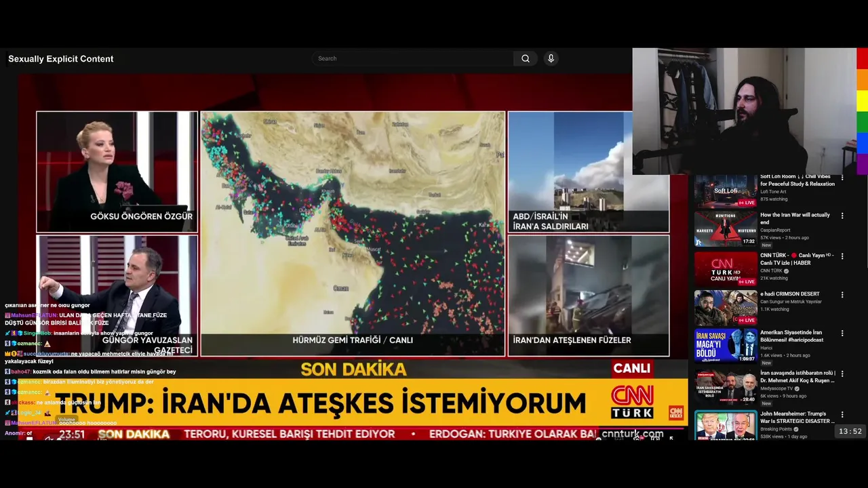Click the 'New' badge under CaspianReport video
This screenshot has height=488, width=868.
[x=766, y=245]
